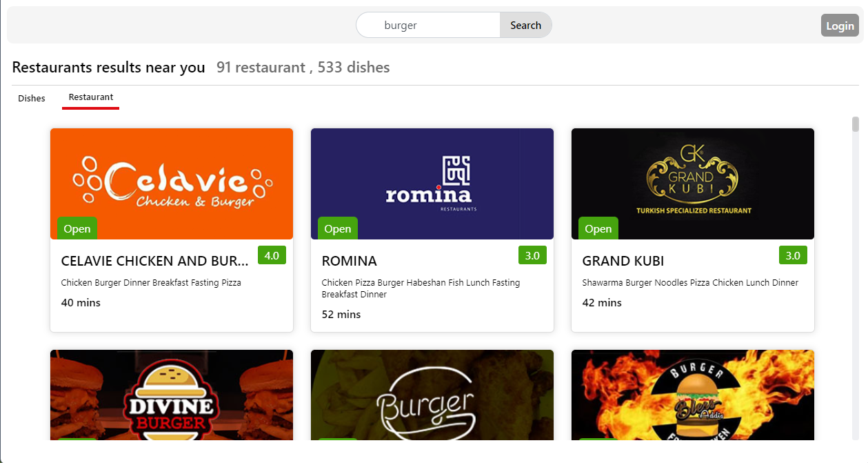This screenshot has height=463, width=868.
Task: Click the results list scrollbar thumb
Action: click(x=856, y=124)
